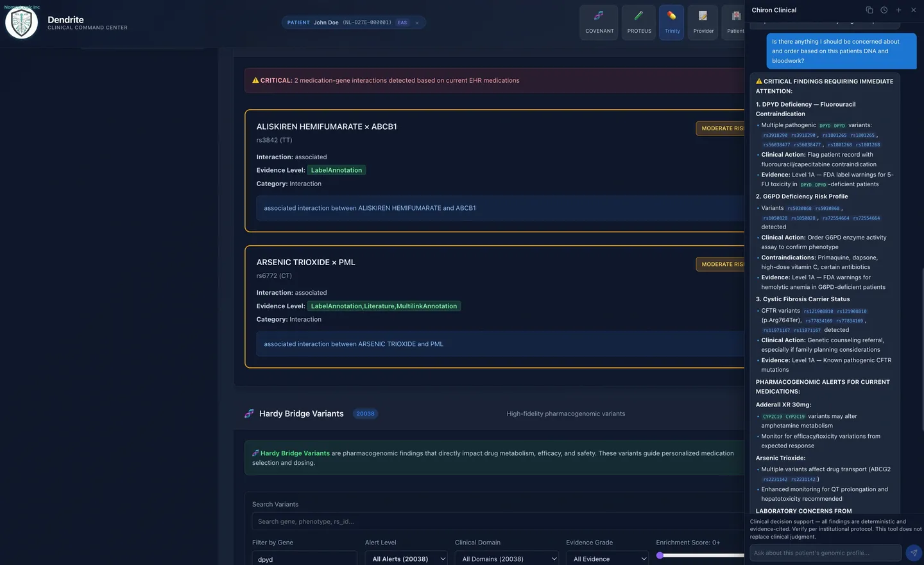This screenshot has width=924, height=565.
Task: Open the PROTEUS module
Action: point(638,22)
